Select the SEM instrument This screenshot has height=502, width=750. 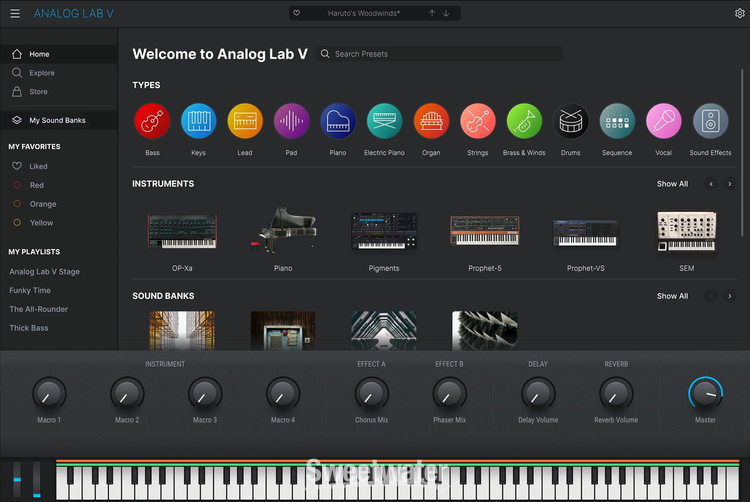pyautogui.click(x=686, y=231)
